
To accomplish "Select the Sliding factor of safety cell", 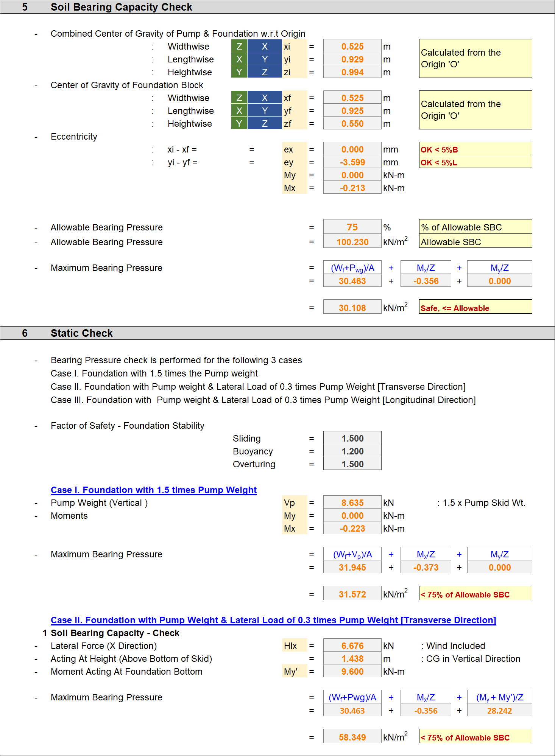I will tap(352, 438).
